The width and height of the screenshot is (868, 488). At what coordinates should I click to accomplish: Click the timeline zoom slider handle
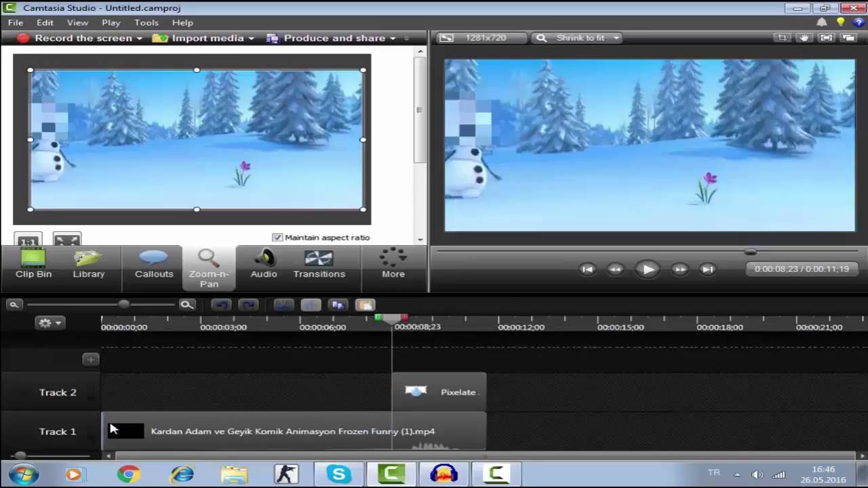click(x=123, y=305)
